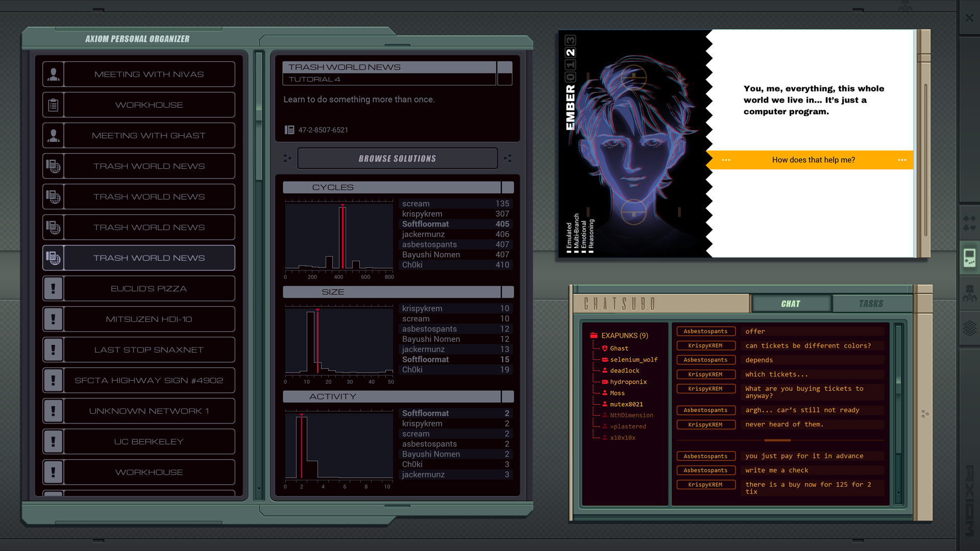Open the solitaire card suits icon

(x=969, y=223)
